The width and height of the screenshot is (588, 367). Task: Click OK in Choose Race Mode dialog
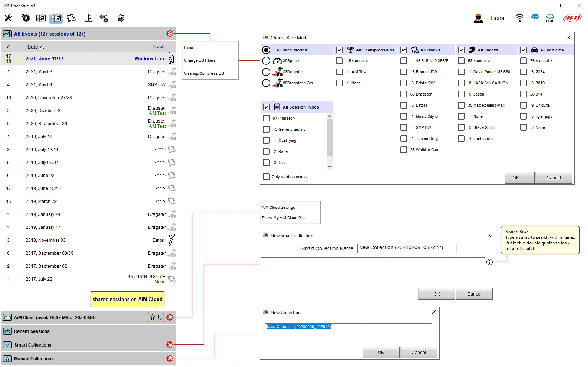coord(519,177)
